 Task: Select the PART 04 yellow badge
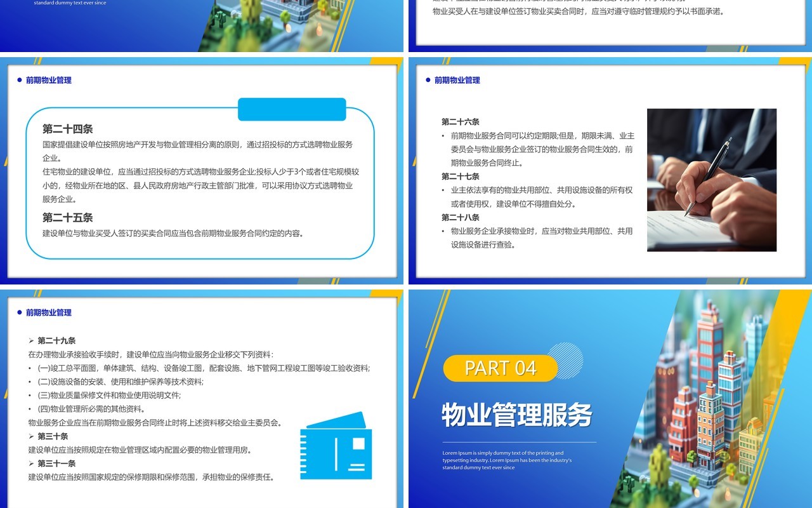[x=501, y=368]
